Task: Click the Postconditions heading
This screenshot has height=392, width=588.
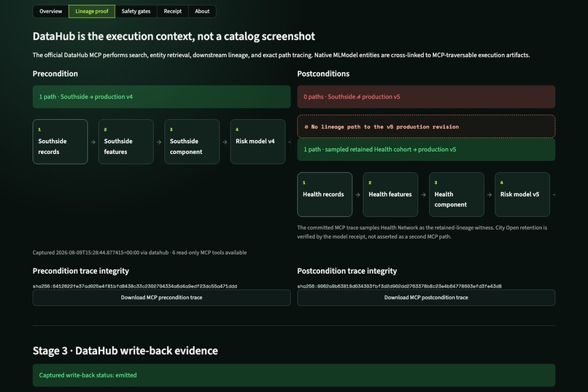Action: [x=323, y=74]
